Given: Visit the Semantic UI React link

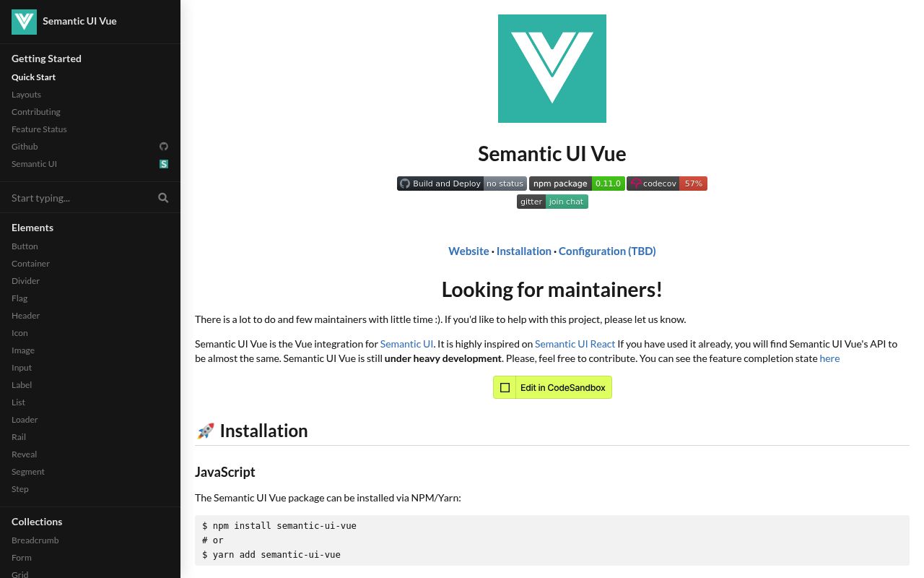Looking at the screenshot, I should (575, 344).
